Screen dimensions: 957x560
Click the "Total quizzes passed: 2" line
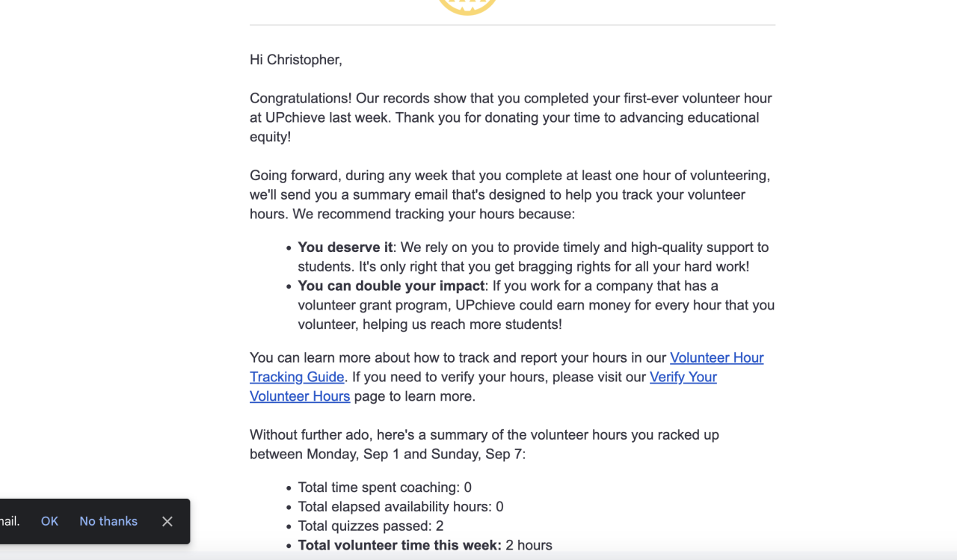(x=370, y=526)
